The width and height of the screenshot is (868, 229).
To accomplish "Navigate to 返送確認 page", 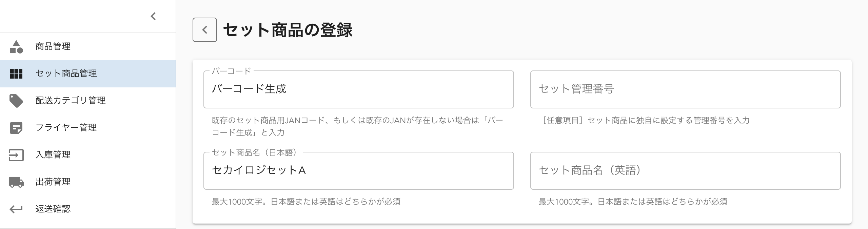I will click(53, 209).
